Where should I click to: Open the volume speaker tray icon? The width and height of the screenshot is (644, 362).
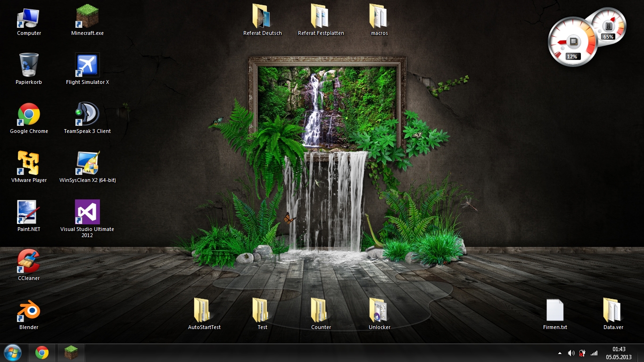click(571, 353)
